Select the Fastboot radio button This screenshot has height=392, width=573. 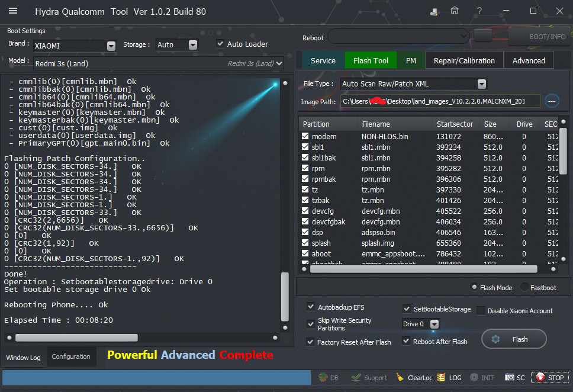(524, 287)
